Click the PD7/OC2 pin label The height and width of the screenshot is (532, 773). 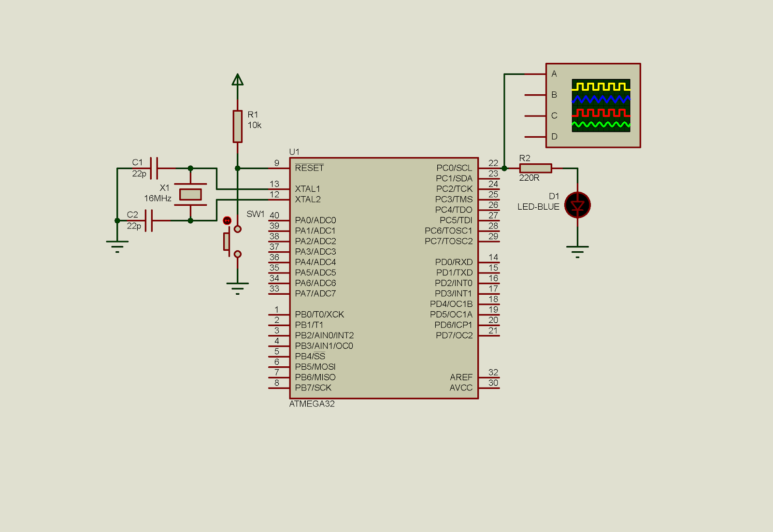point(454,335)
